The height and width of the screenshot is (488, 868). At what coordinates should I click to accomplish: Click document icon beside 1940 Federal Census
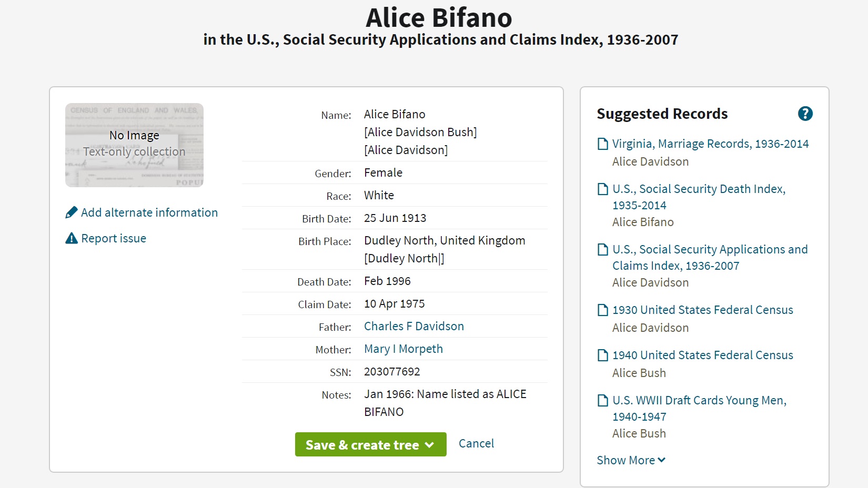[x=603, y=355]
